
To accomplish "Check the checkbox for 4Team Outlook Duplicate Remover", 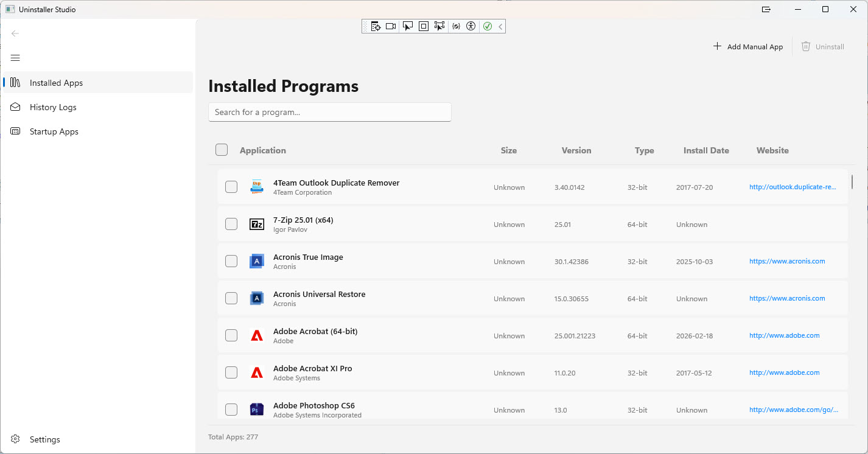I will pos(231,187).
